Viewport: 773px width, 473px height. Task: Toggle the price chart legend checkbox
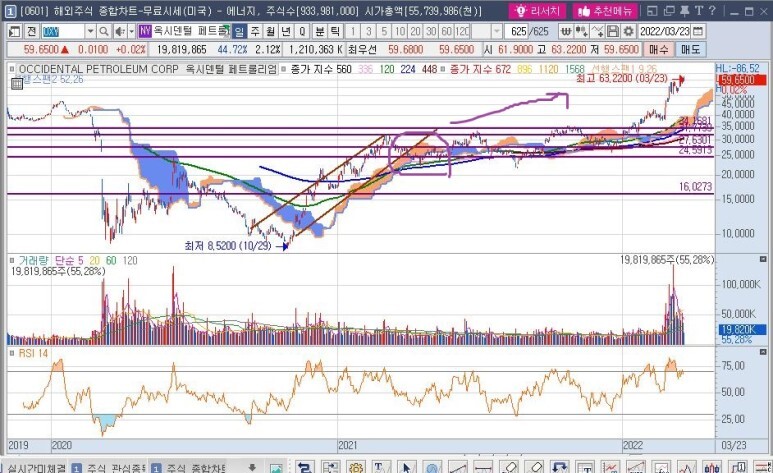12,70
